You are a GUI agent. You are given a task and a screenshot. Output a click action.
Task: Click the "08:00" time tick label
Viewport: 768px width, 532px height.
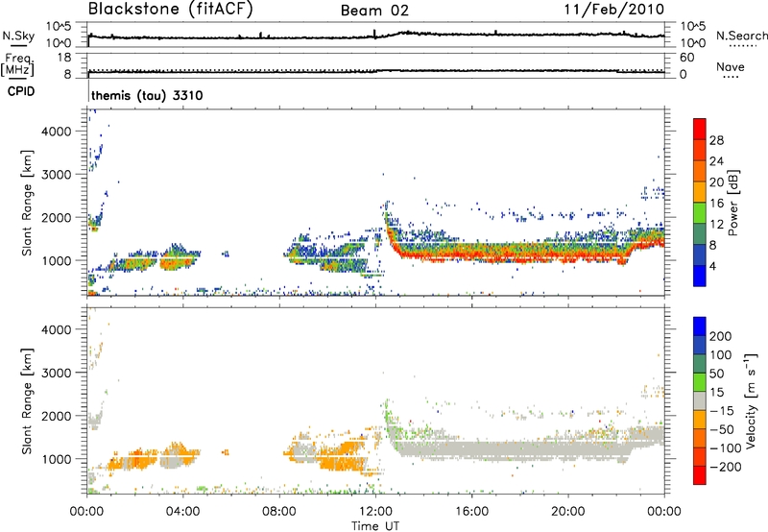click(x=279, y=512)
